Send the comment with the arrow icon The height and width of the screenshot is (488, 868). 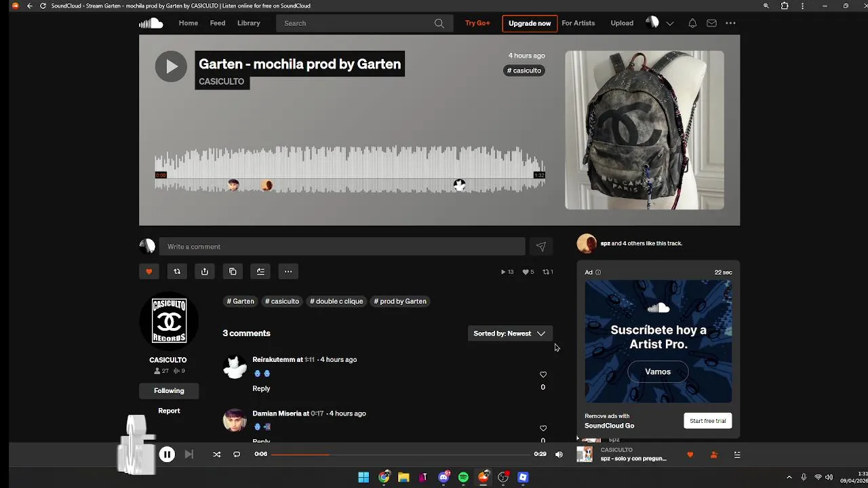click(x=541, y=247)
